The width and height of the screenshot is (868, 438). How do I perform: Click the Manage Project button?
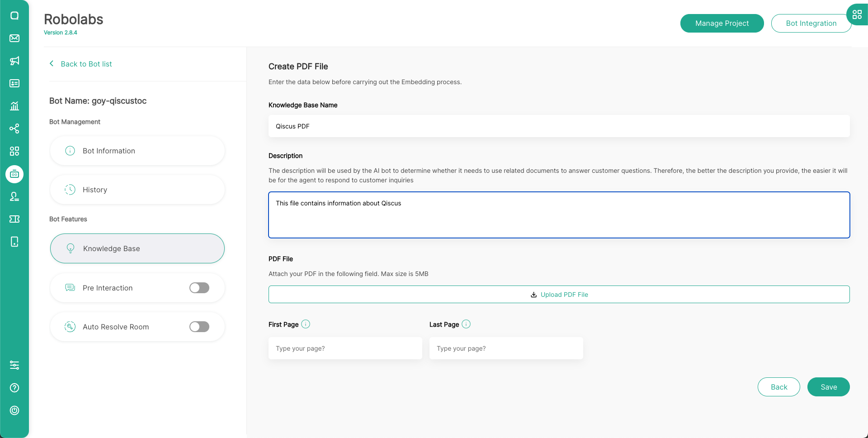[722, 23]
